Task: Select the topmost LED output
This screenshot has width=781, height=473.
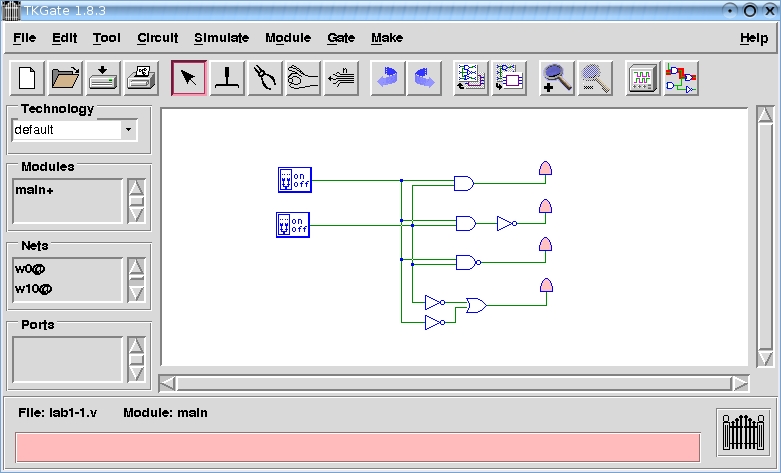Action: point(545,168)
